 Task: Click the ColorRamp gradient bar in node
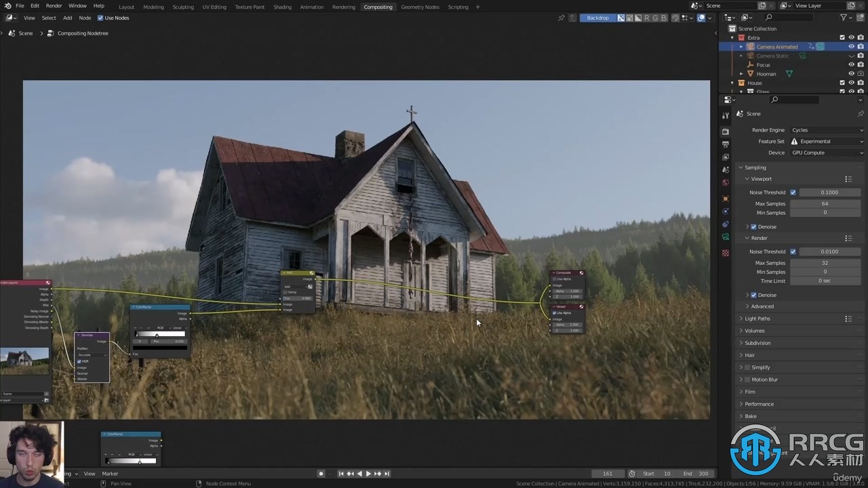click(x=161, y=334)
